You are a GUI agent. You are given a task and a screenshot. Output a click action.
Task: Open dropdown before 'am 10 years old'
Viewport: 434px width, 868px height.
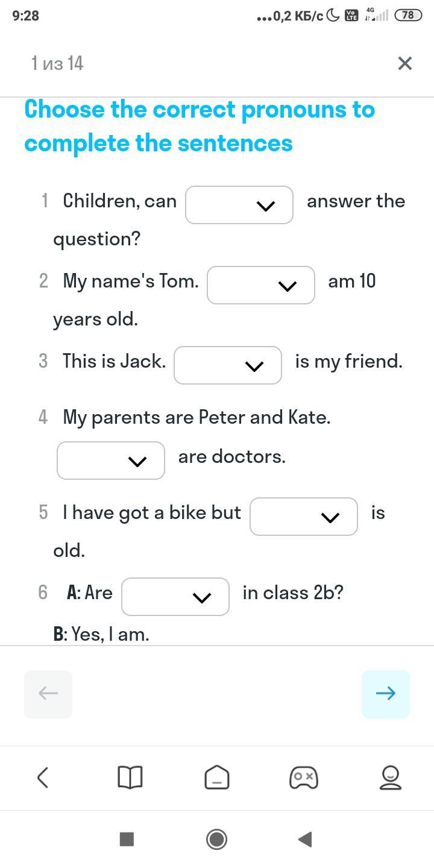click(261, 285)
